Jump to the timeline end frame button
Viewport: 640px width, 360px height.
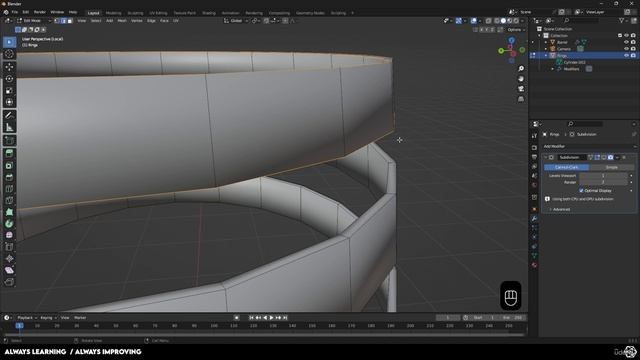coord(285,318)
